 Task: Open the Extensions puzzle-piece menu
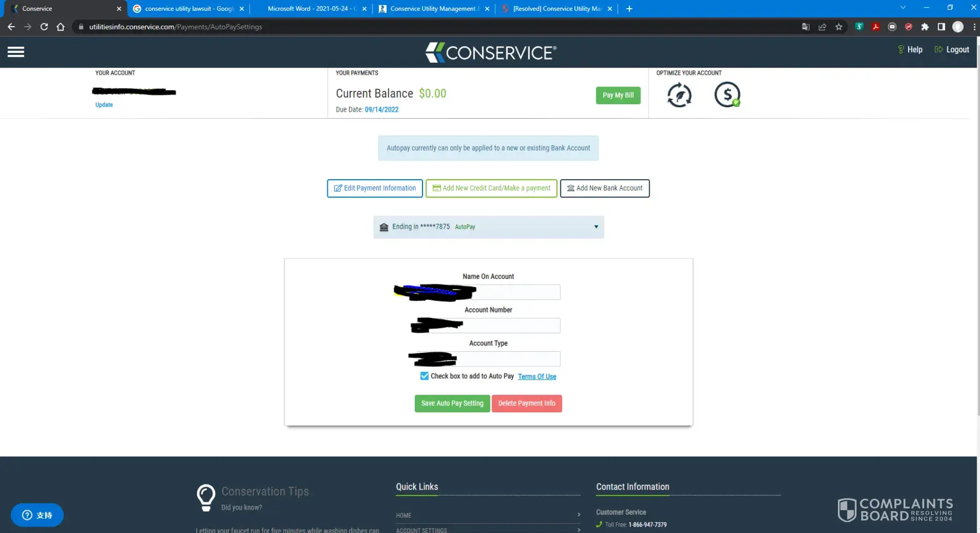[x=924, y=27]
